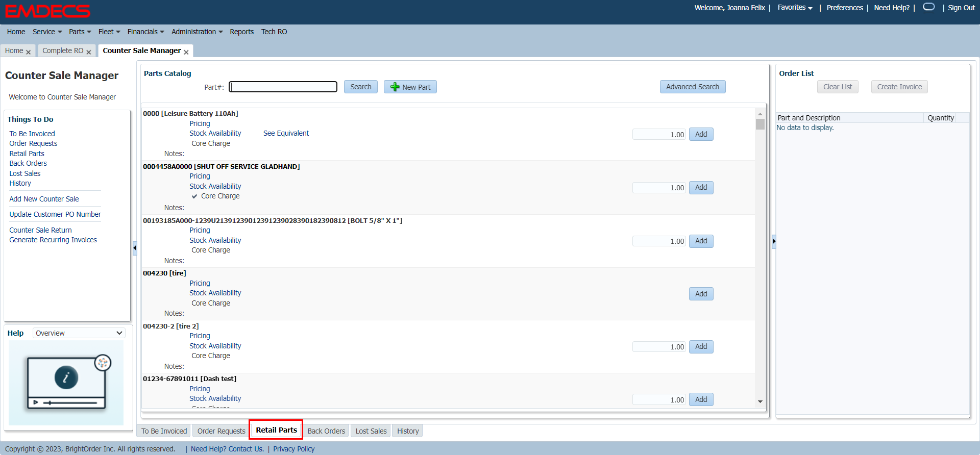This screenshot has height=455, width=980.
Task: Toggle Core Charge checkmark for SHUT OFF SERVICE GLADHAND
Action: (x=194, y=196)
